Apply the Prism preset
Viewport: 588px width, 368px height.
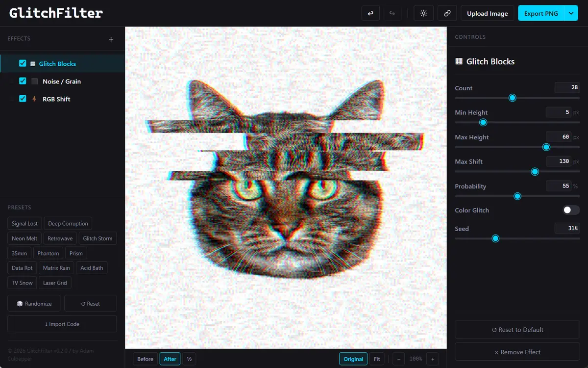[x=76, y=254]
